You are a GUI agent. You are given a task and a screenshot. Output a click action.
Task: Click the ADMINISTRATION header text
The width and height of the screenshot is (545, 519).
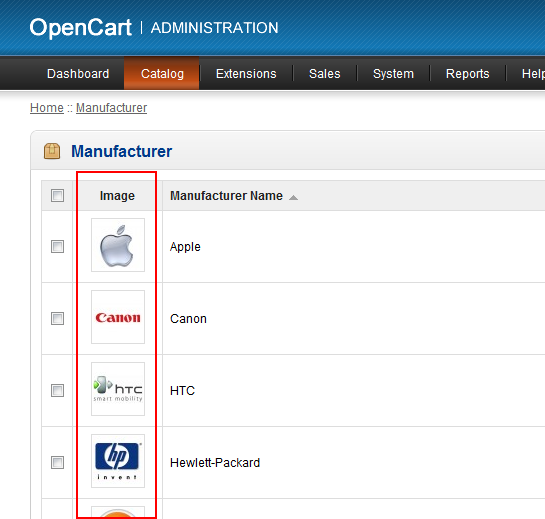pyautogui.click(x=214, y=28)
